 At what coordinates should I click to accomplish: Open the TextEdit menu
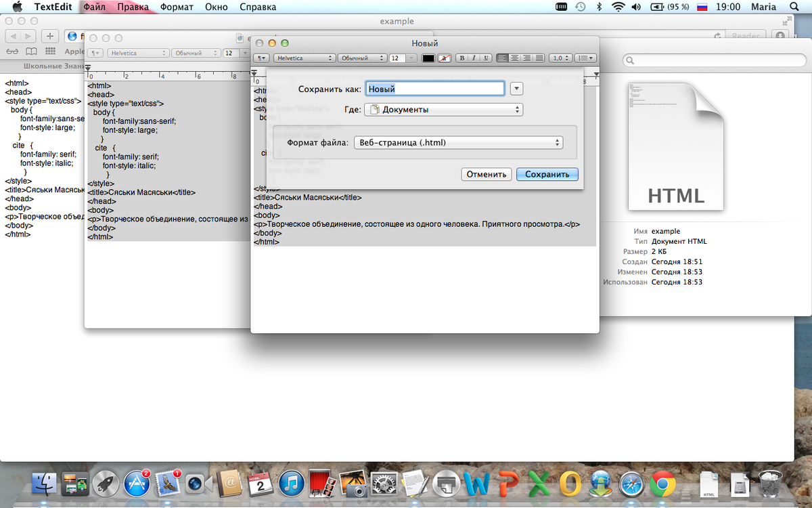tap(54, 7)
